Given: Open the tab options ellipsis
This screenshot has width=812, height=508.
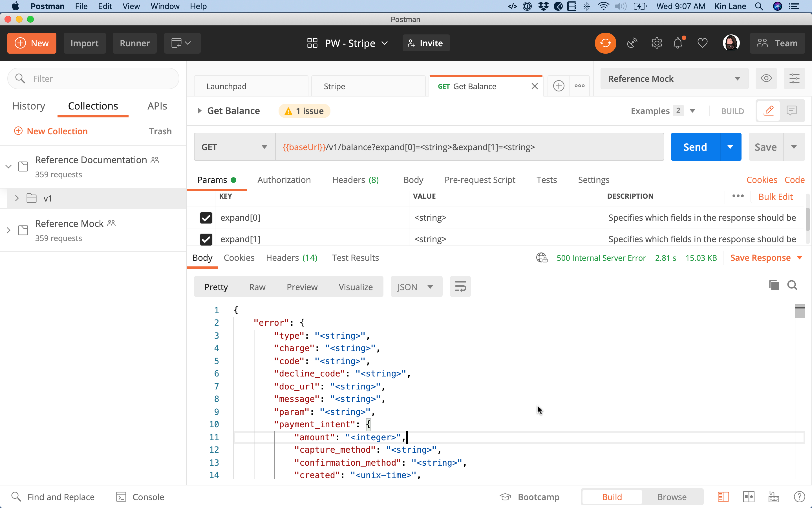Looking at the screenshot, I should click(579, 86).
